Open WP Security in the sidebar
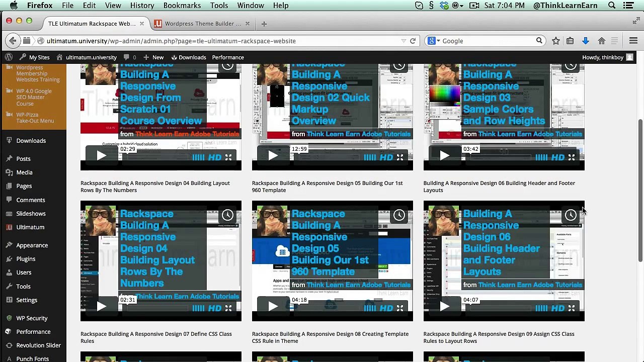 click(32, 318)
